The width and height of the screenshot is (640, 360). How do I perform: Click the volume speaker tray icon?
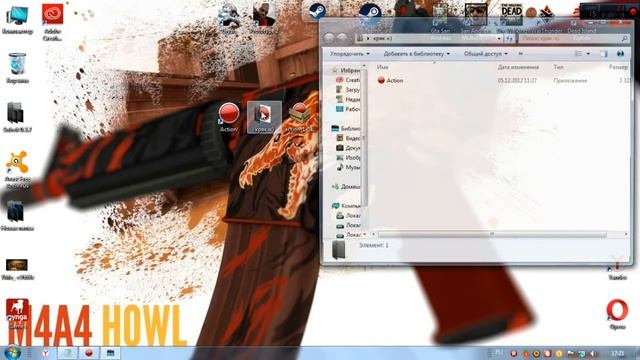(593, 353)
